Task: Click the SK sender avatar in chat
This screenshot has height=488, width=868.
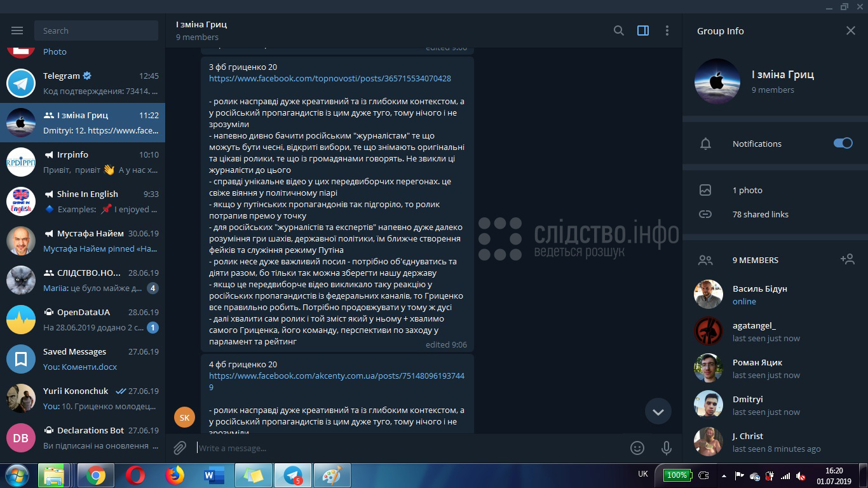Action: (x=184, y=417)
